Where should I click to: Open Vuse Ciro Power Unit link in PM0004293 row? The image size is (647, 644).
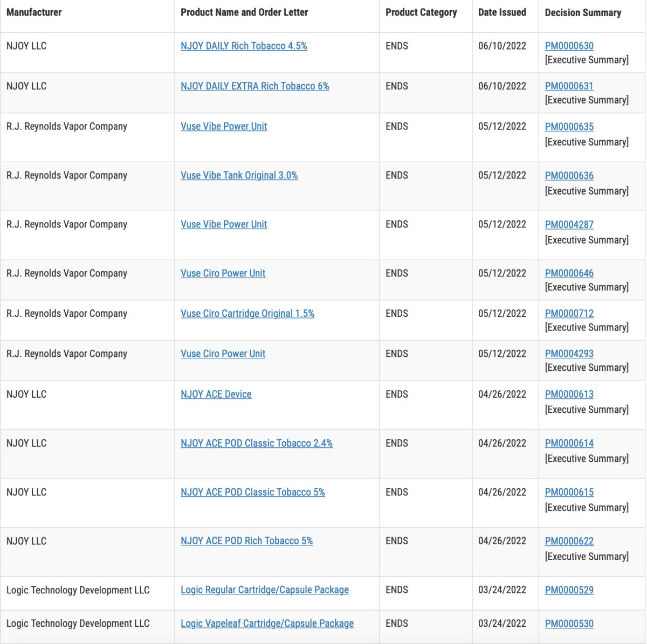click(x=223, y=354)
